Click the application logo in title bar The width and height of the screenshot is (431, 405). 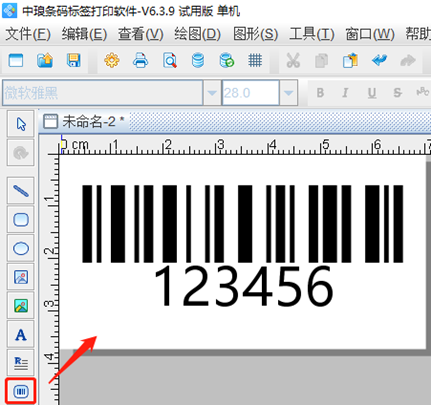[x=10, y=10]
